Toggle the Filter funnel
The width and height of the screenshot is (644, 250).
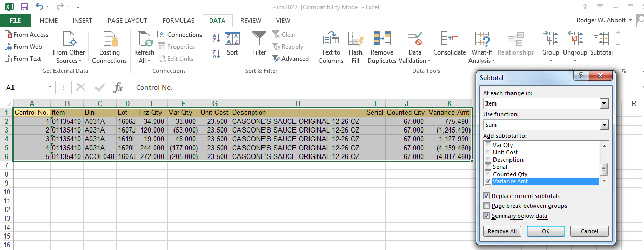pos(259,44)
